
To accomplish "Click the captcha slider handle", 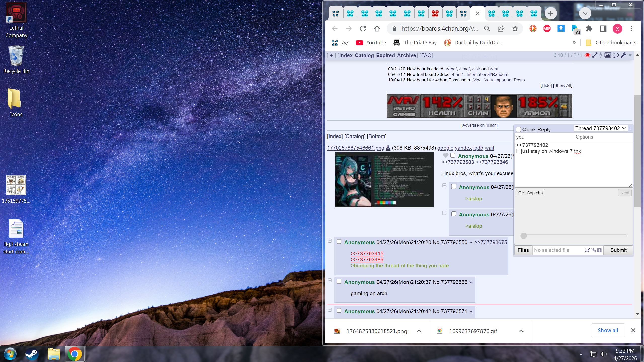I will click(524, 236).
